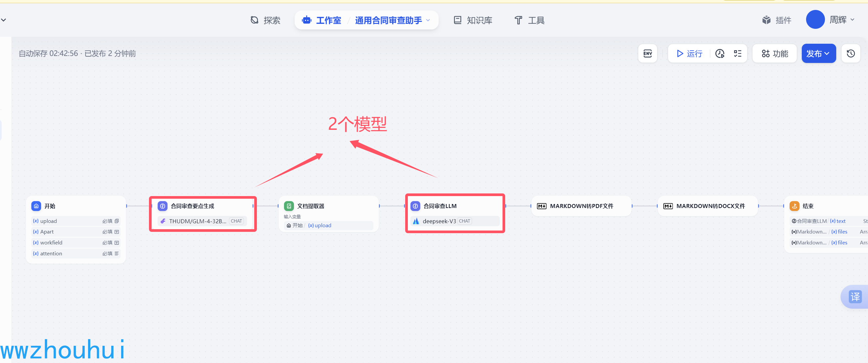Click the 功能 features button

coord(774,54)
